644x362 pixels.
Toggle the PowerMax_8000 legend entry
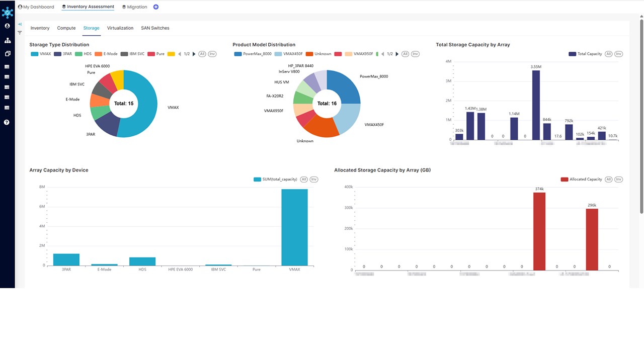pos(253,54)
